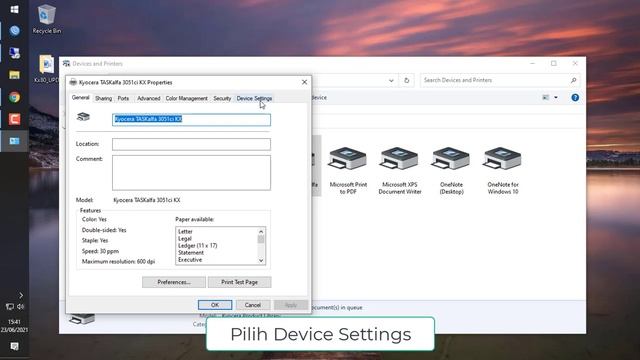Close the Kyocera Properties dialog

[x=304, y=82]
